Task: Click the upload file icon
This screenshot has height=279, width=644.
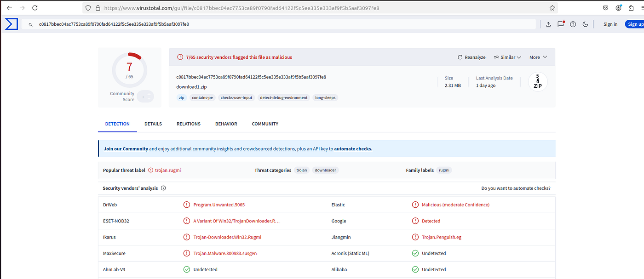Action: click(x=548, y=24)
